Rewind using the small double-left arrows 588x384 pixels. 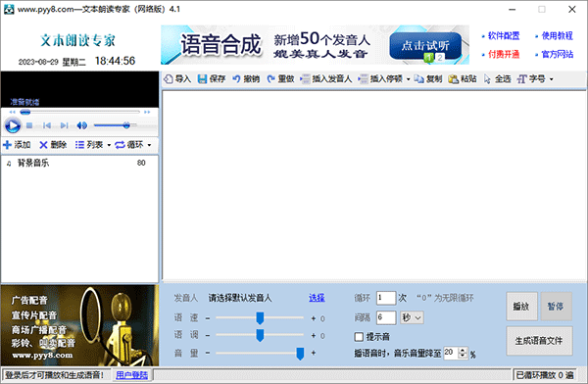[x=12, y=112]
